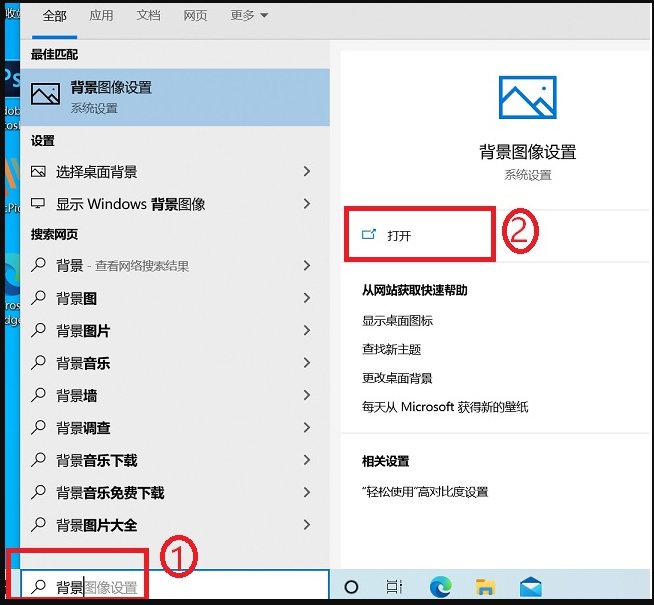The image size is (654, 605).
Task: Switch to the 文档 tab
Action: pos(148,15)
